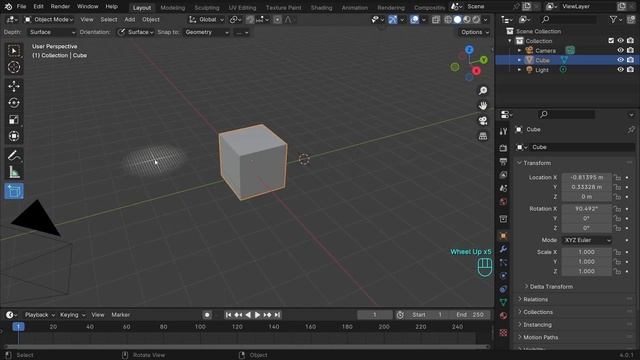
Task: Select the Scale tool
Action: pyautogui.click(x=14, y=120)
